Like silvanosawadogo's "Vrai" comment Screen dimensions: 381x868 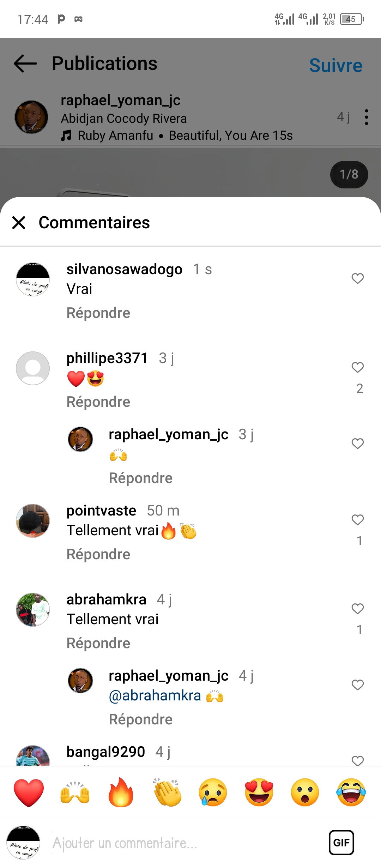click(358, 278)
